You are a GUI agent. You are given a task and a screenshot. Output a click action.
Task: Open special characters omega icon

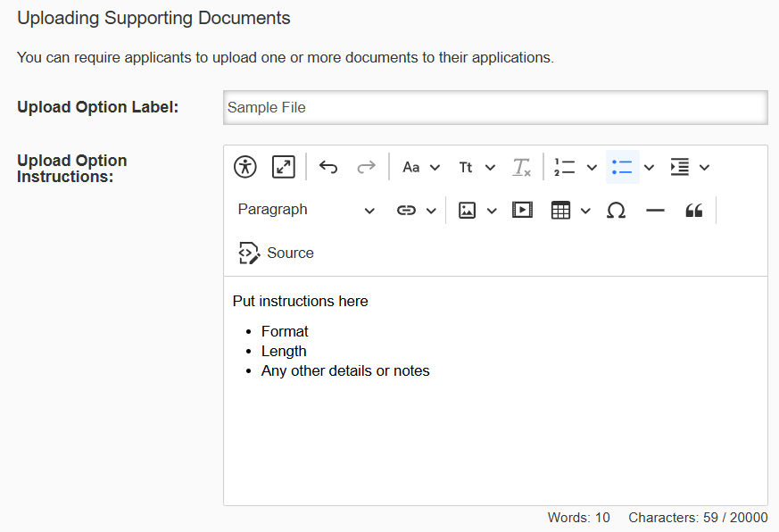coord(616,211)
